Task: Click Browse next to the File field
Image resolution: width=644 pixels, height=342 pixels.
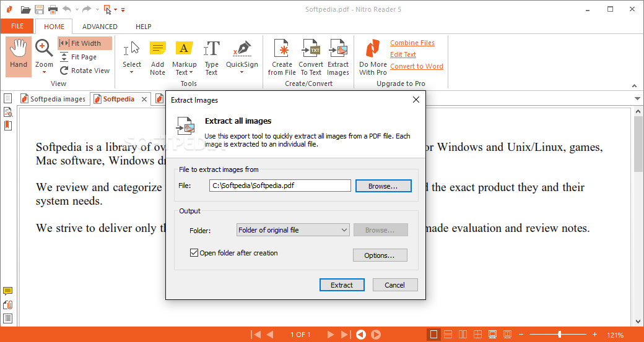Action: pos(383,186)
